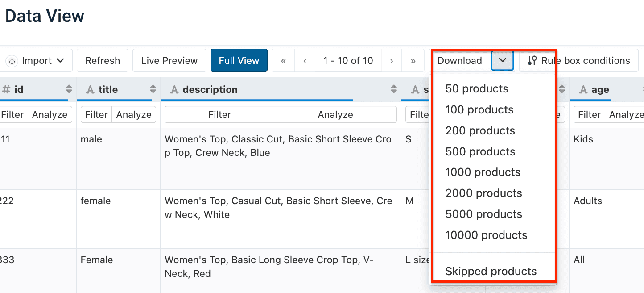The image size is (644, 293).
Task: Go to the previous page arrow
Action: pos(305,61)
